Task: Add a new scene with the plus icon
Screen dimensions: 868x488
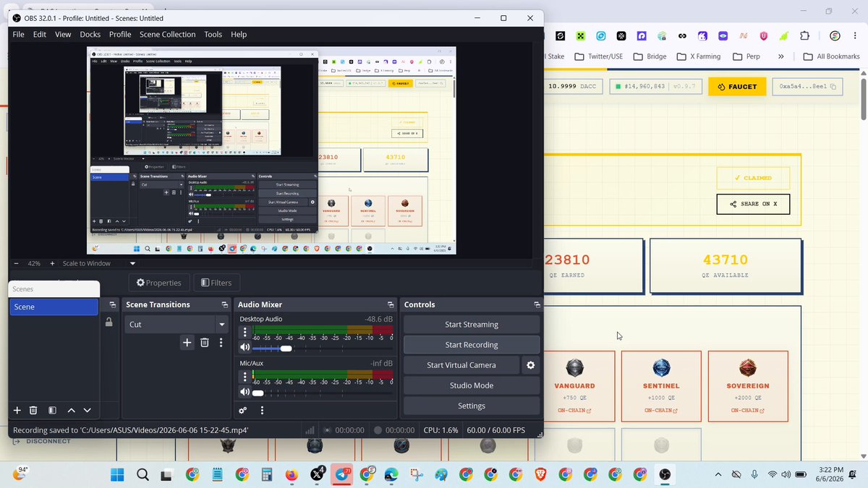Action: click(17, 410)
